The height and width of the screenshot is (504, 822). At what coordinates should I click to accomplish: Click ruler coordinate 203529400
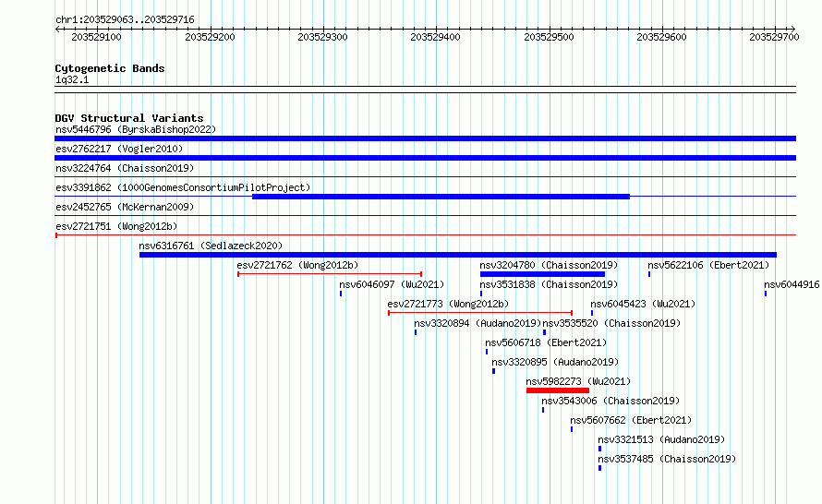435,37
